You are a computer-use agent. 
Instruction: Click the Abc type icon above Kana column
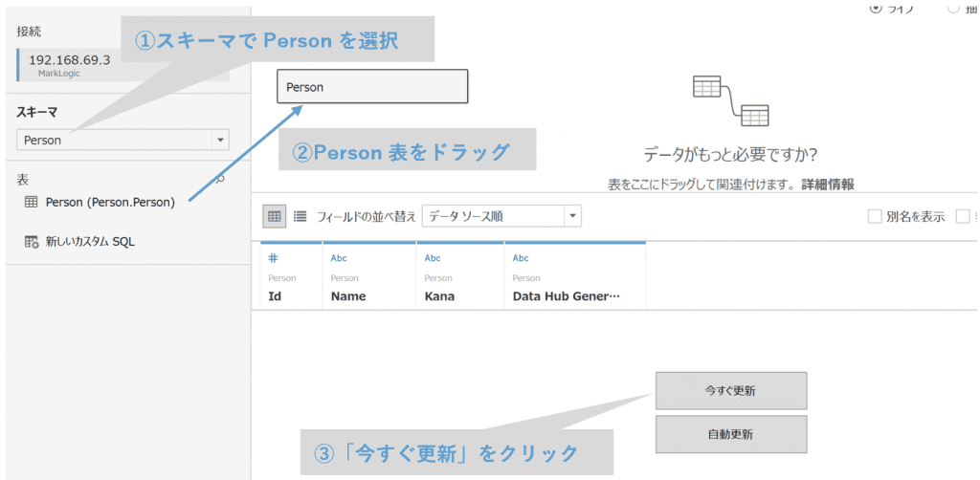click(x=433, y=258)
